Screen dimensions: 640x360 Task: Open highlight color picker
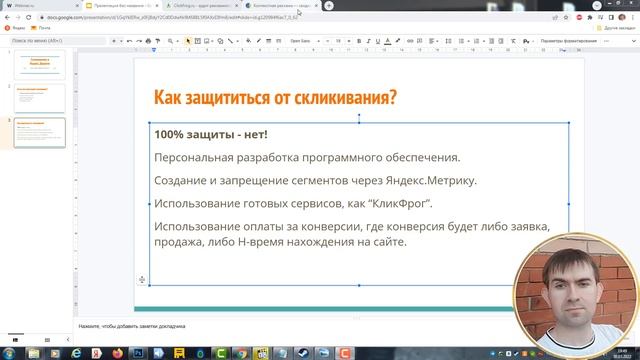click(x=398, y=41)
